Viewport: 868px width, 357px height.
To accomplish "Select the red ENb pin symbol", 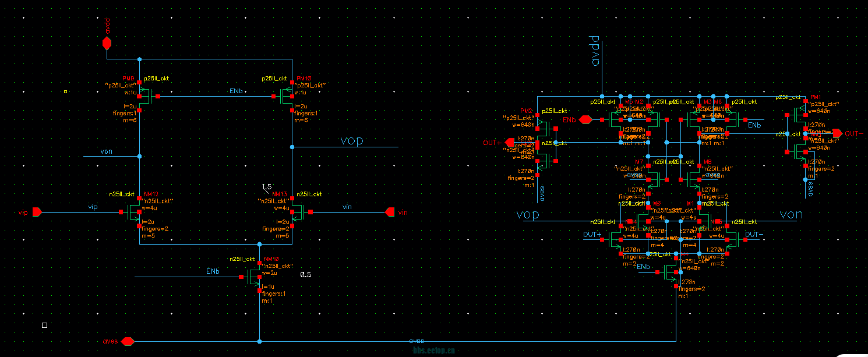I will [585, 119].
